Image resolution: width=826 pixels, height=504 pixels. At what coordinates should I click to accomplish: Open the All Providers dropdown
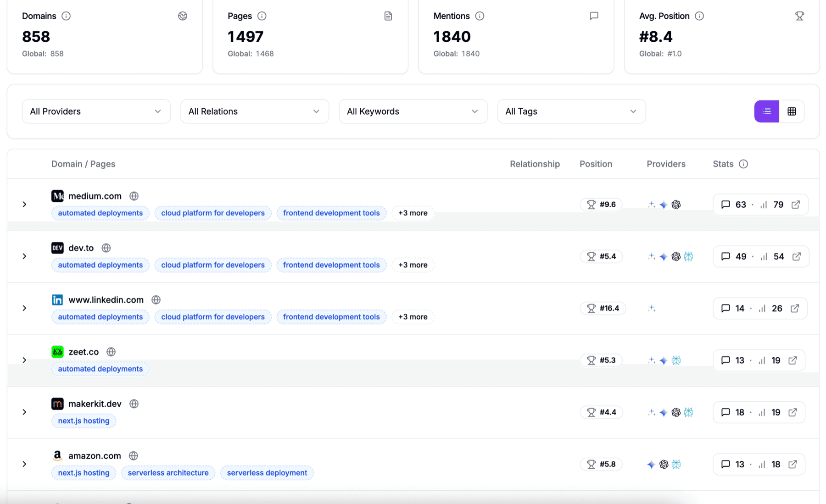(x=96, y=111)
